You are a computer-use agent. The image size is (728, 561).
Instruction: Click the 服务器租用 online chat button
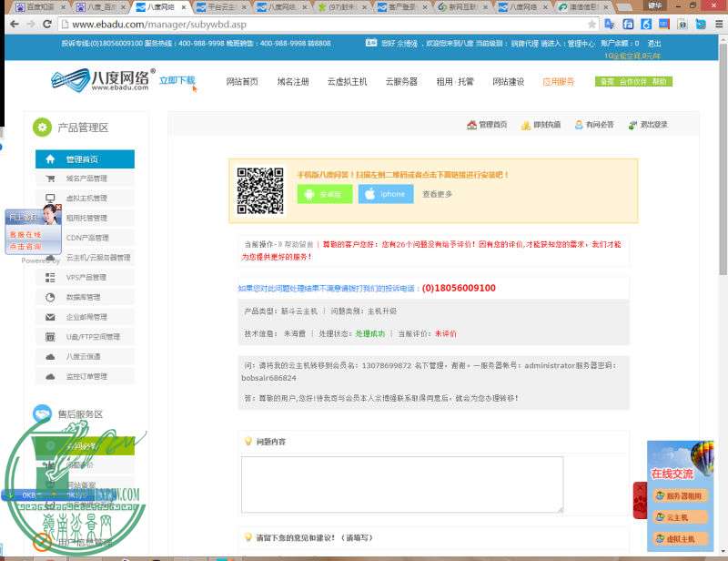(x=680, y=496)
